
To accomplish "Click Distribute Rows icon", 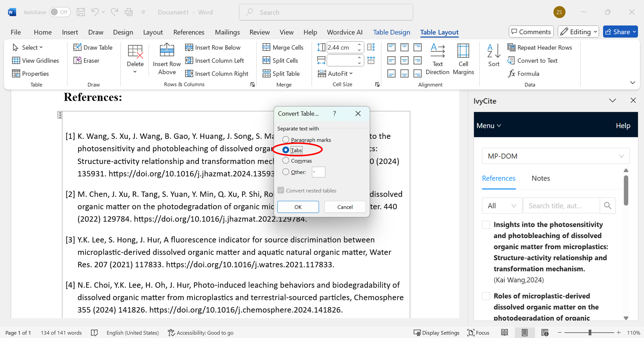I will pyautogui.click(x=371, y=47).
